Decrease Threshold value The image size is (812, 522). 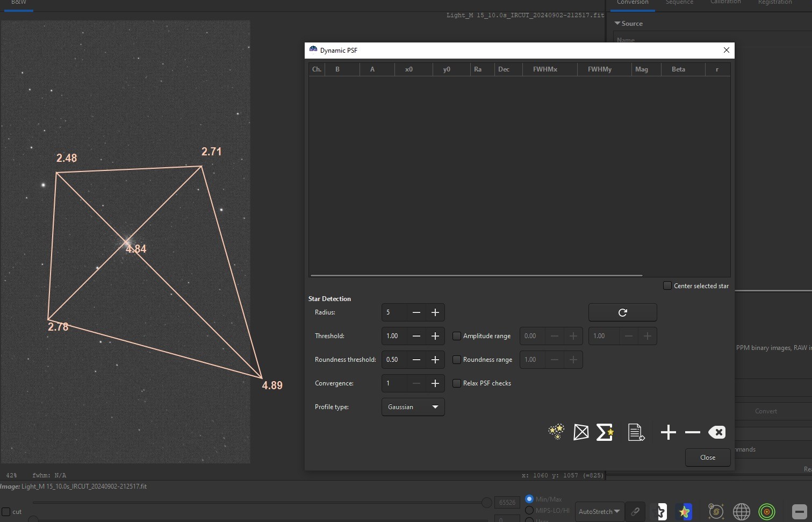416,336
